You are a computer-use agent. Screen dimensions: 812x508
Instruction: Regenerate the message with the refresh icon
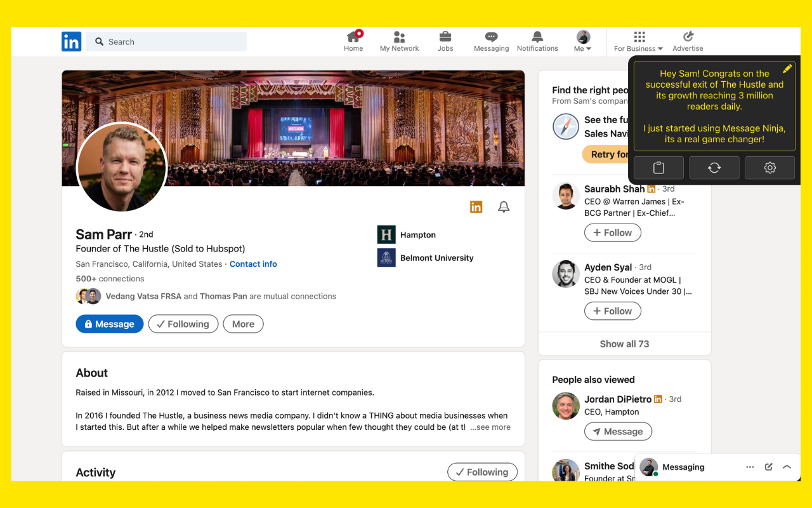pyautogui.click(x=714, y=168)
